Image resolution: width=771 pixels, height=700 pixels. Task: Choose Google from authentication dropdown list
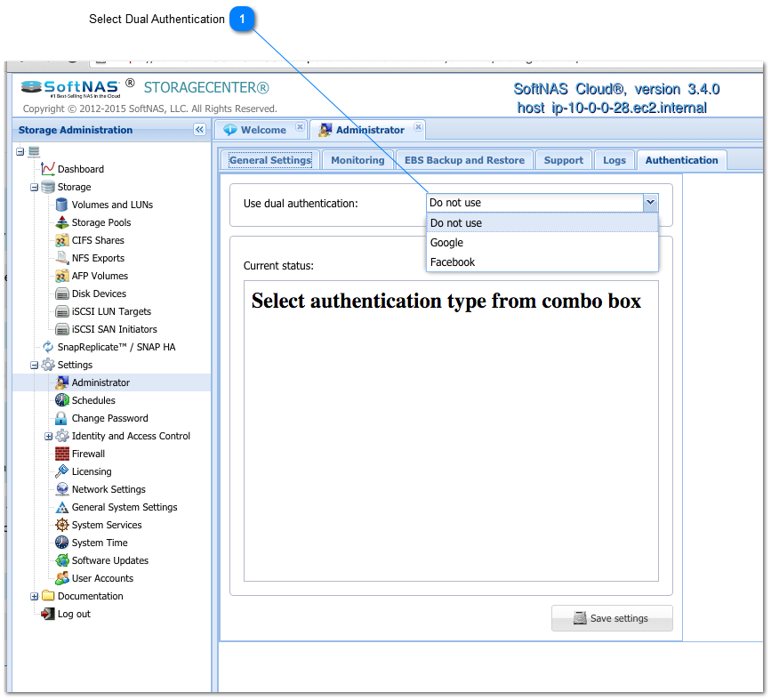click(542, 243)
